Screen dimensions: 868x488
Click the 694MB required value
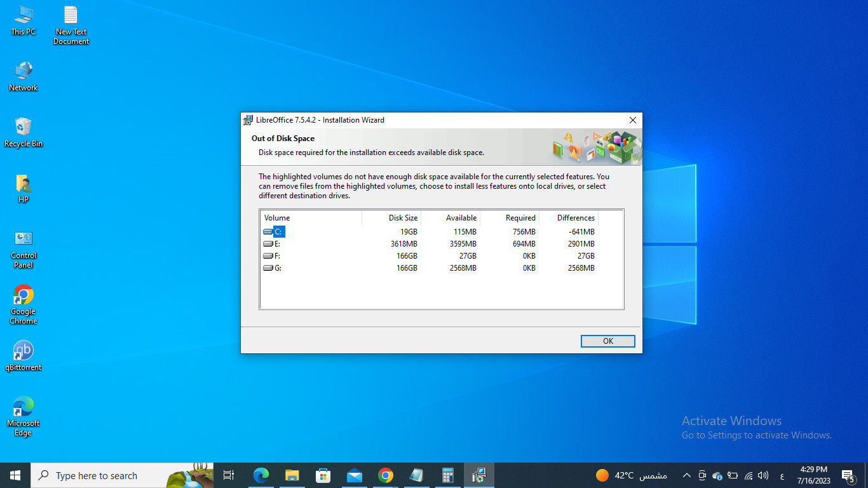pos(524,244)
